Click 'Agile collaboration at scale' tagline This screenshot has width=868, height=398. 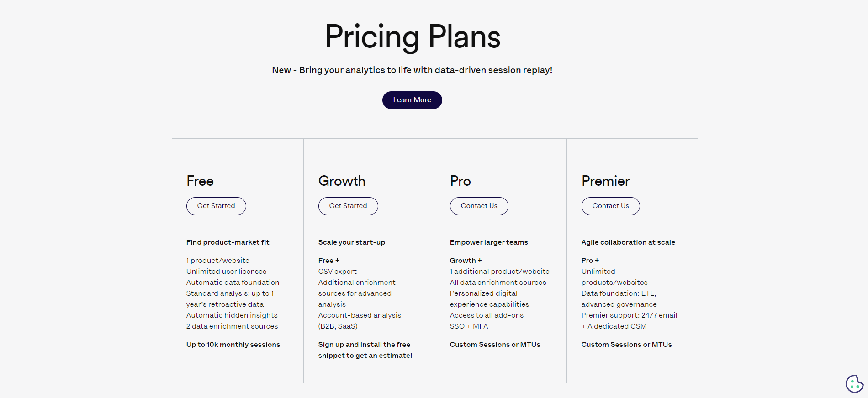tap(628, 242)
